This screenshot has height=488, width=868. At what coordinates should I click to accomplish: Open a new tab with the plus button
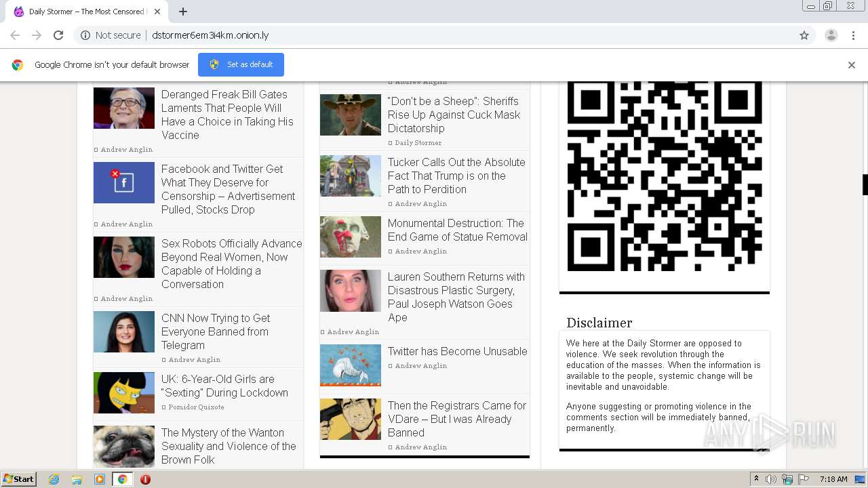pos(182,12)
